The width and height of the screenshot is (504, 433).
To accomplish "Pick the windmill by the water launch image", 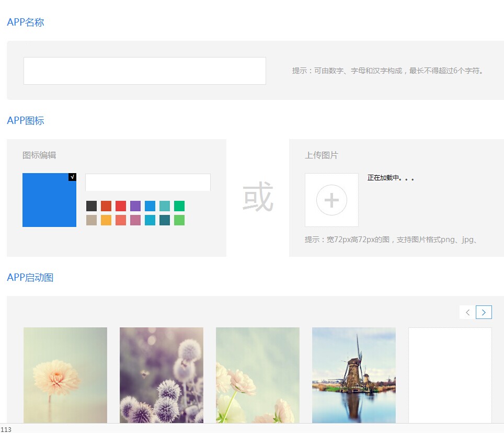I will point(354,375).
